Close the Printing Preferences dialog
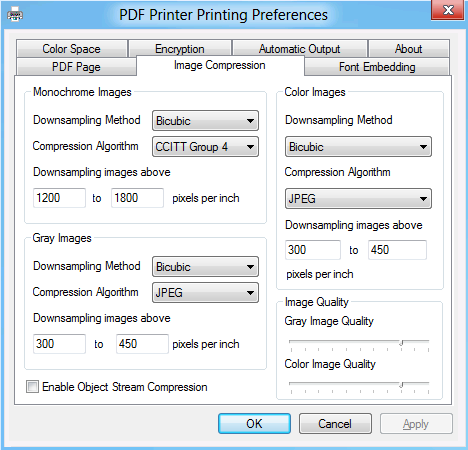This screenshot has width=468, height=450. (x=448, y=10)
